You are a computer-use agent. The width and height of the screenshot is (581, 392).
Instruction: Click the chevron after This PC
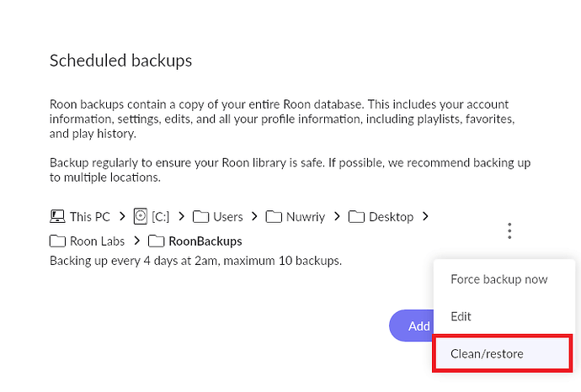pyautogui.click(x=122, y=217)
